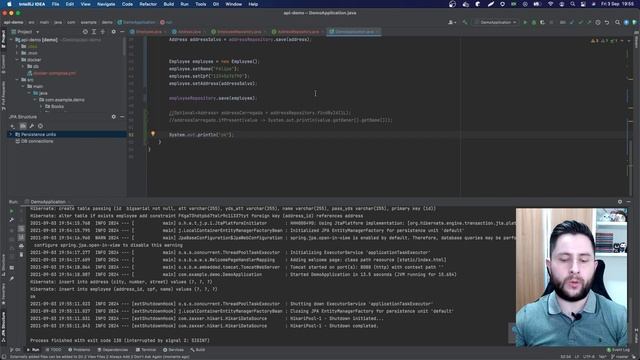The height and width of the screenshot is (360, 640).
Task: Collapse the src folder in project tree
Action: (17, 80)
